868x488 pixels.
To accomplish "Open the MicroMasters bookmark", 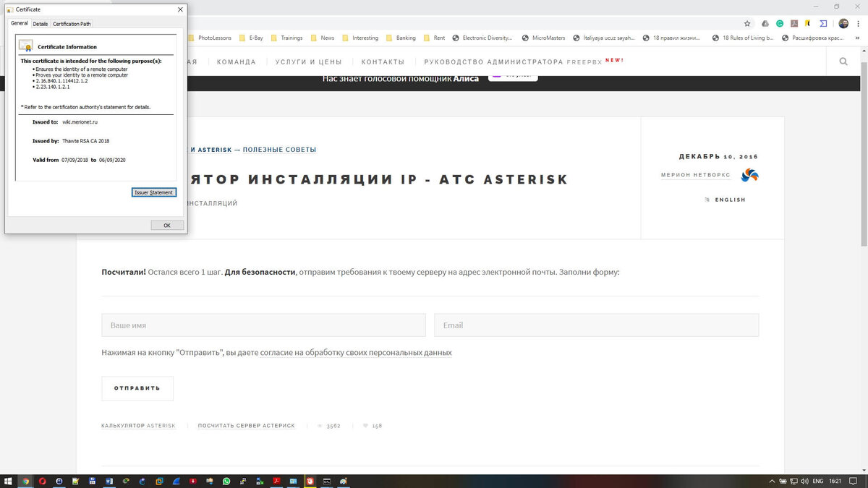I will coord(542,38).
